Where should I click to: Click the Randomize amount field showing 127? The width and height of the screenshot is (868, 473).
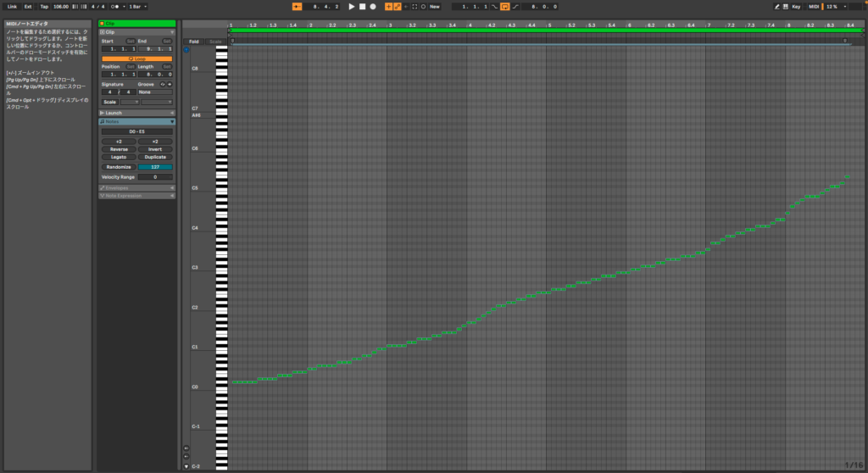point(154,167)
